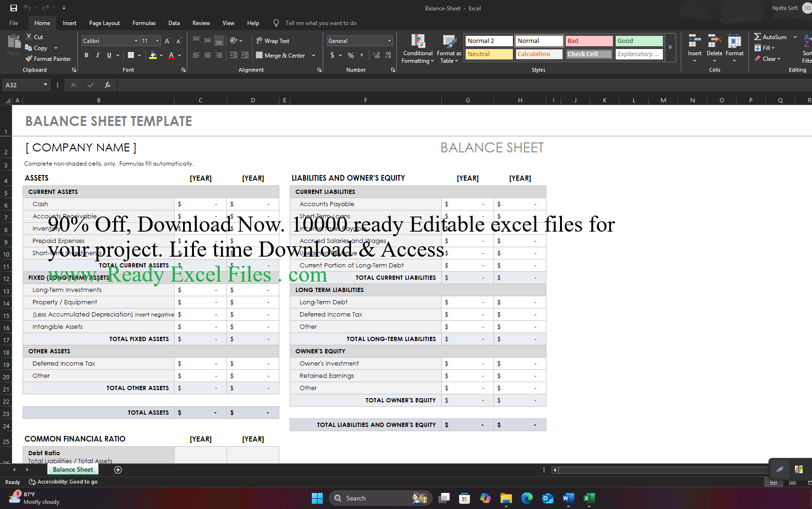Screen dimensions: 812x509
Task: Click the Borders icon
Action: (x=131, y=55)
